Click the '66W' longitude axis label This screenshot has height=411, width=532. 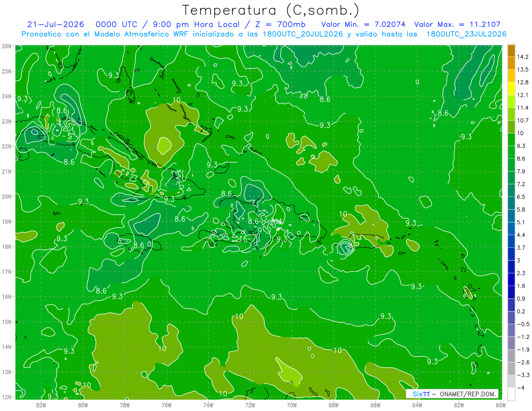[376, 405]
